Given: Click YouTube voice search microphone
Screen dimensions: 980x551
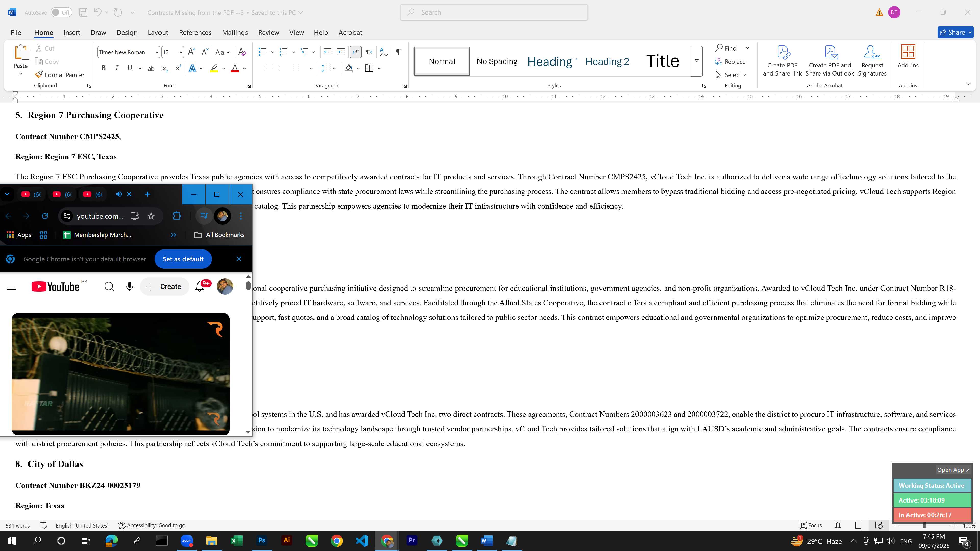Looking at the screenshot, I should pos(130,287).
